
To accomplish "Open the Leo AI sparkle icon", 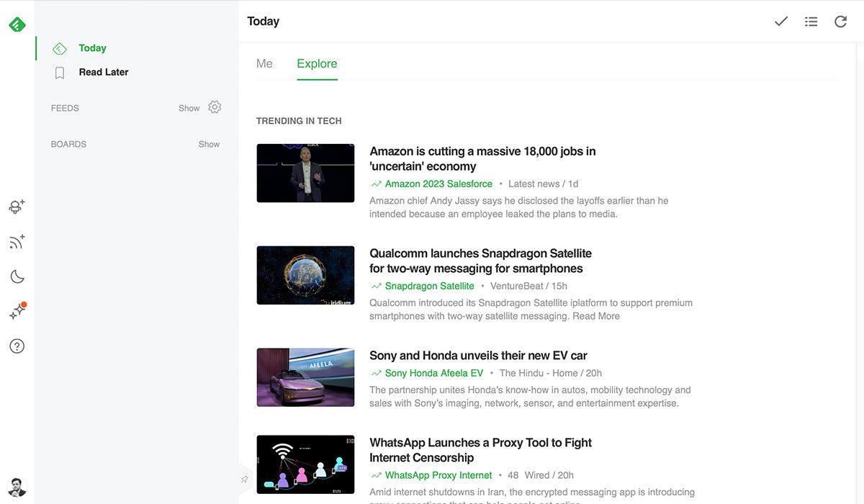I will 17,312.
